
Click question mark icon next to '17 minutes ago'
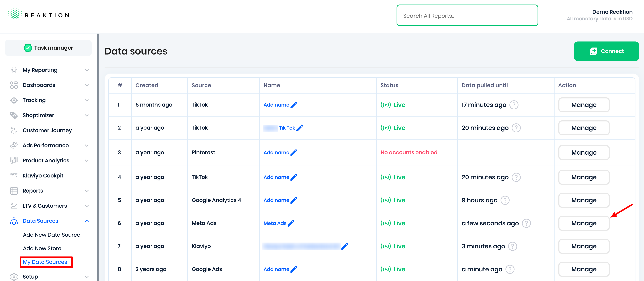514,105
